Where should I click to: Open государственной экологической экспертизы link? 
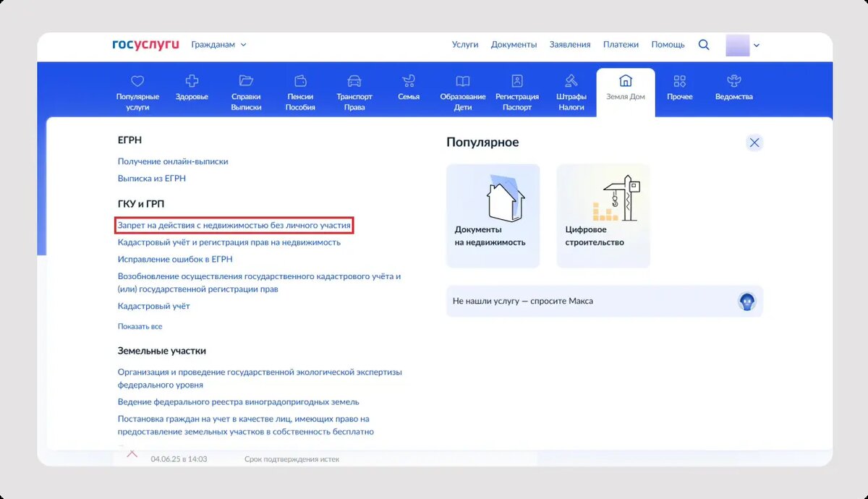click(260, 378)
